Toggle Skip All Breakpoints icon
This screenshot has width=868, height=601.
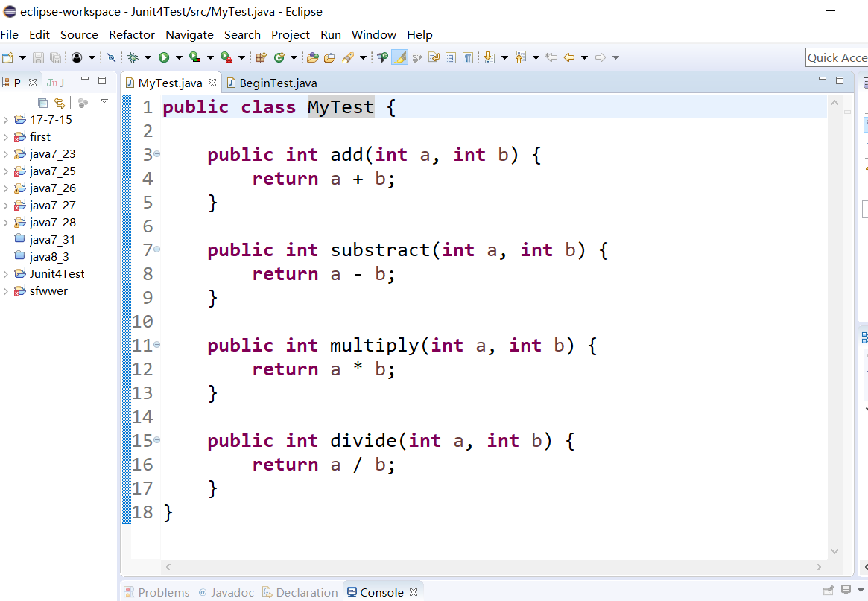(x=111, y=57)
